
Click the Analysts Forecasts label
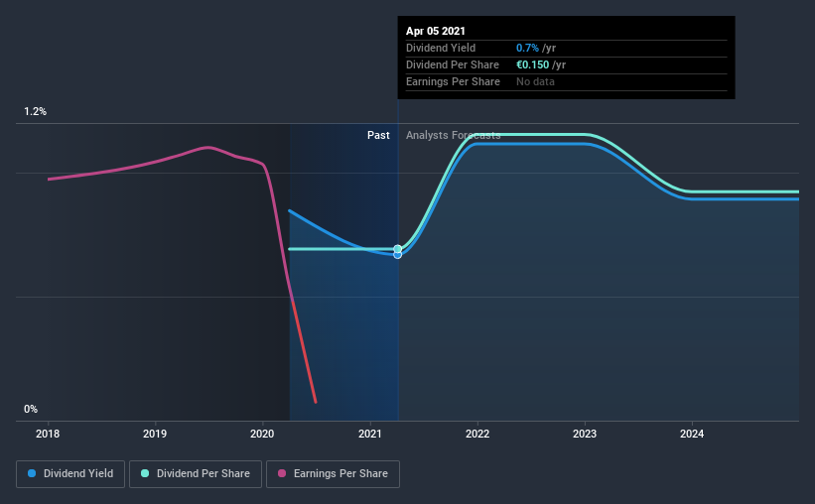pyautogui.click(x=454, y=135)
